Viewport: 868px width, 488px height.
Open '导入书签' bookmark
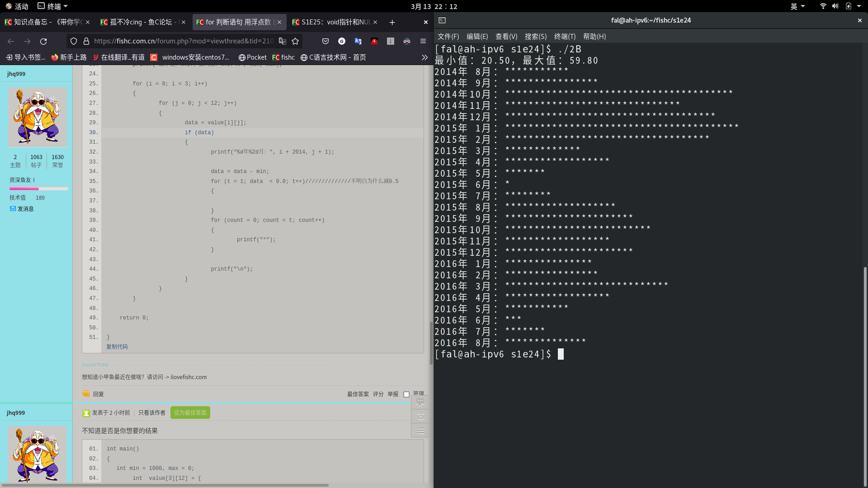pyautogui.click(x=26, y=57)
